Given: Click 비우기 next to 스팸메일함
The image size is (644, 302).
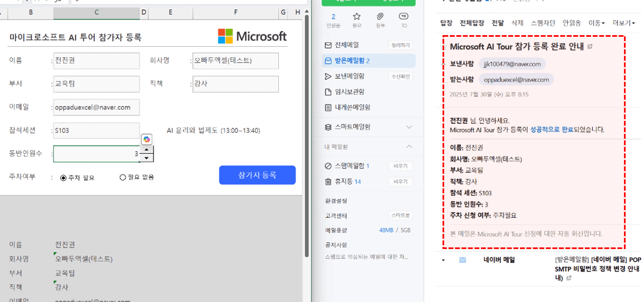Looking at the screenshot, I should click(400, 166).
